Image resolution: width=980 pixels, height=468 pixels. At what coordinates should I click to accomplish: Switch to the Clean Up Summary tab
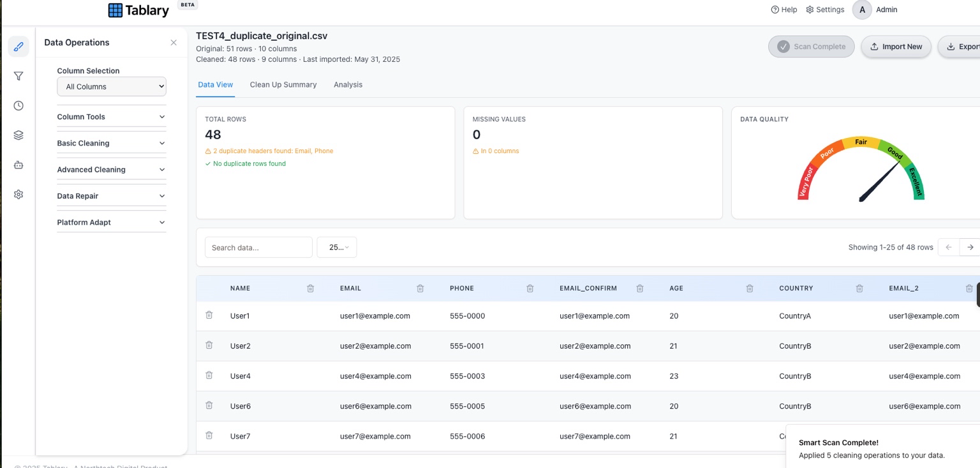click(x=283, y=84)
